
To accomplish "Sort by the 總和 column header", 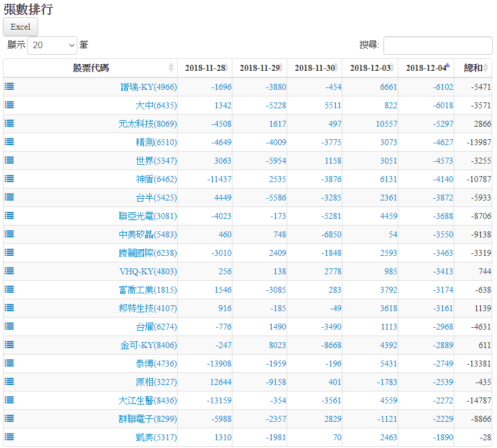I will pyautogui.click(x=473, y=68).
